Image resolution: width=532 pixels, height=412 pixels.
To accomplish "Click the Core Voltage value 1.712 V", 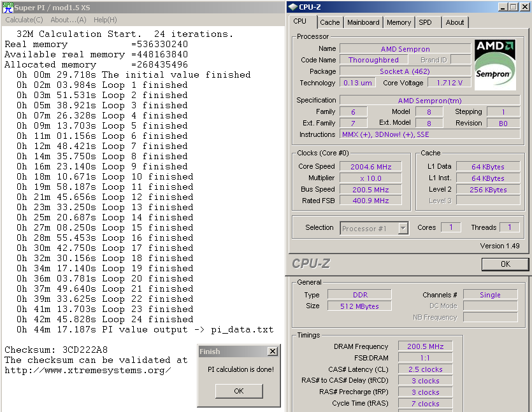I will click(x=449, y=83).
